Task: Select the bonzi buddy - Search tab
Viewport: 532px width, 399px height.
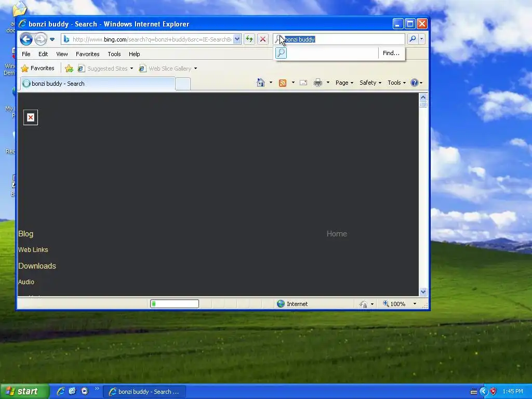Action: point(98,84)
